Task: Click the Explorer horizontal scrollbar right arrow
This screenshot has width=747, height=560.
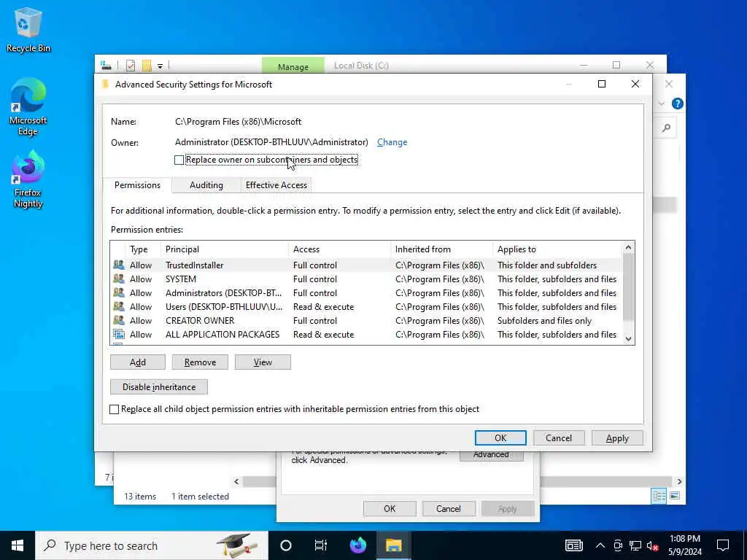Action: click(x=679, y=481)
